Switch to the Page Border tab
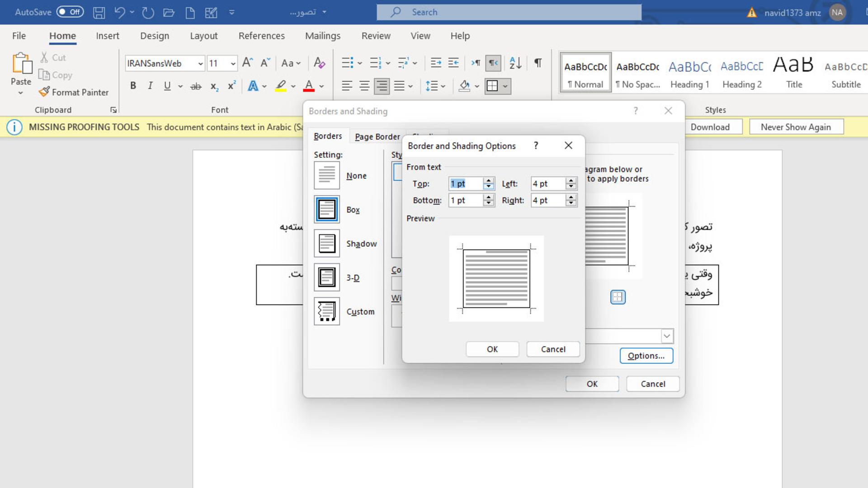This screenshot has width=868, height=488. 377,136
